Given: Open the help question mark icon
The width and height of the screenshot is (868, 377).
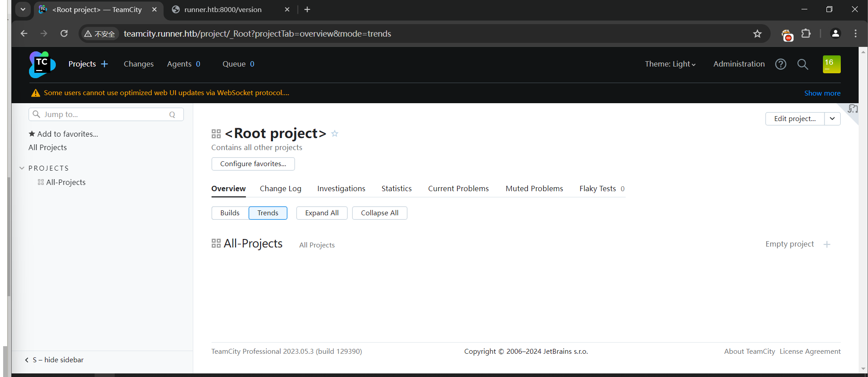Looking at the screenshot, I should pyautogui.click(x=781, y=64).
